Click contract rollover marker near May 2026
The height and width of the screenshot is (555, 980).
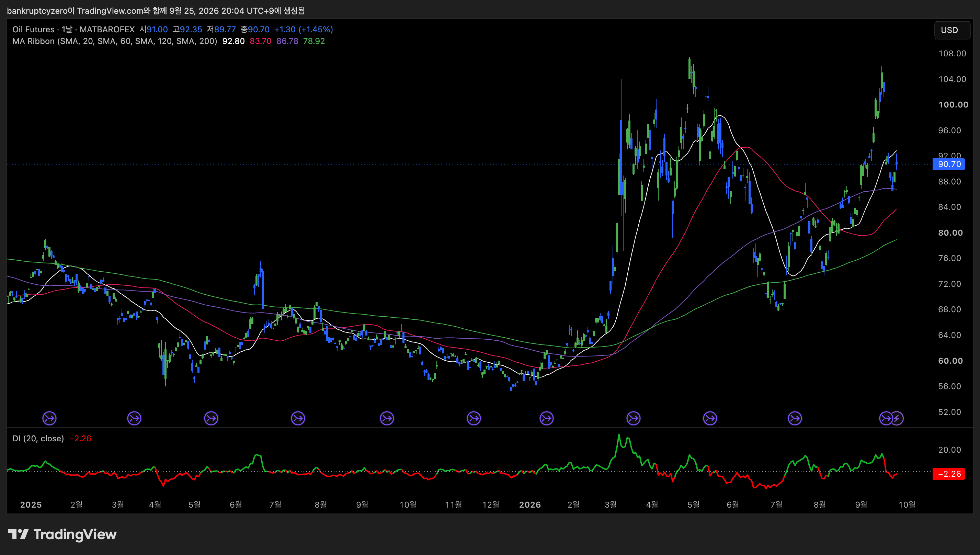coord(710,418)
